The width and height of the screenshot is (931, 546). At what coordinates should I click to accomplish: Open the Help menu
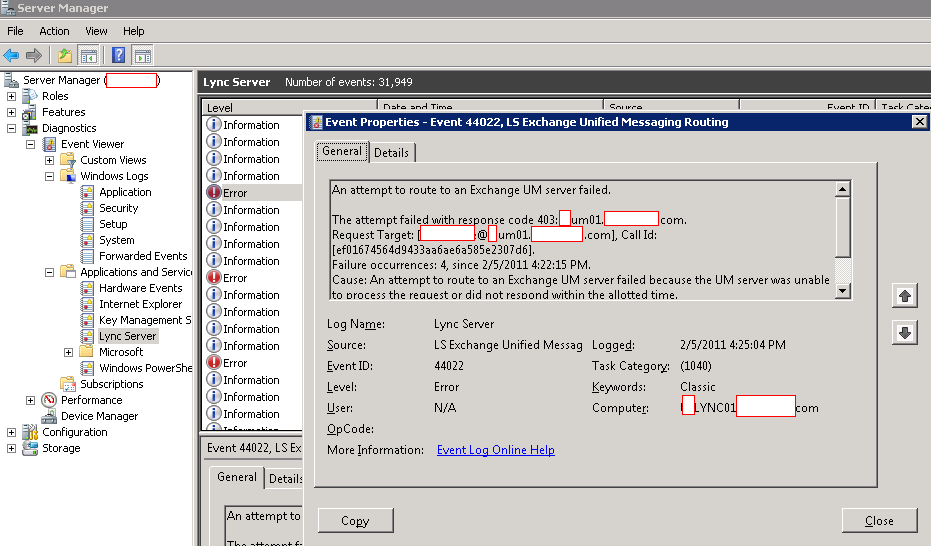coord(134,31)
